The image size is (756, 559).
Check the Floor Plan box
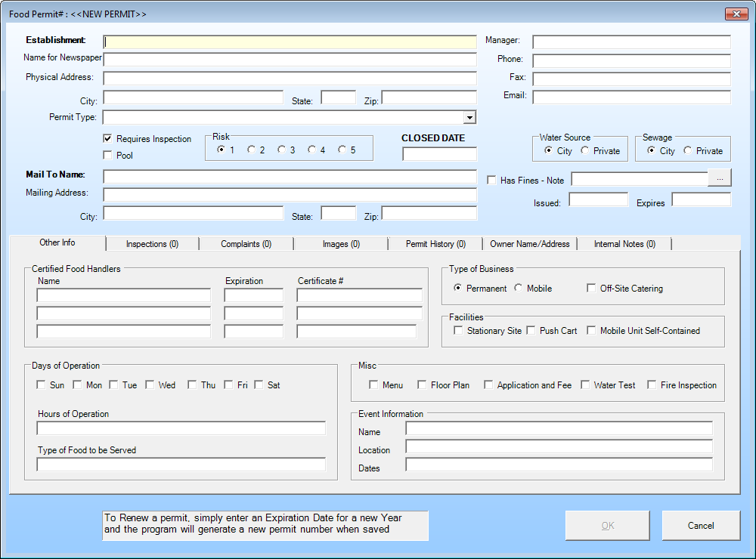422,385
